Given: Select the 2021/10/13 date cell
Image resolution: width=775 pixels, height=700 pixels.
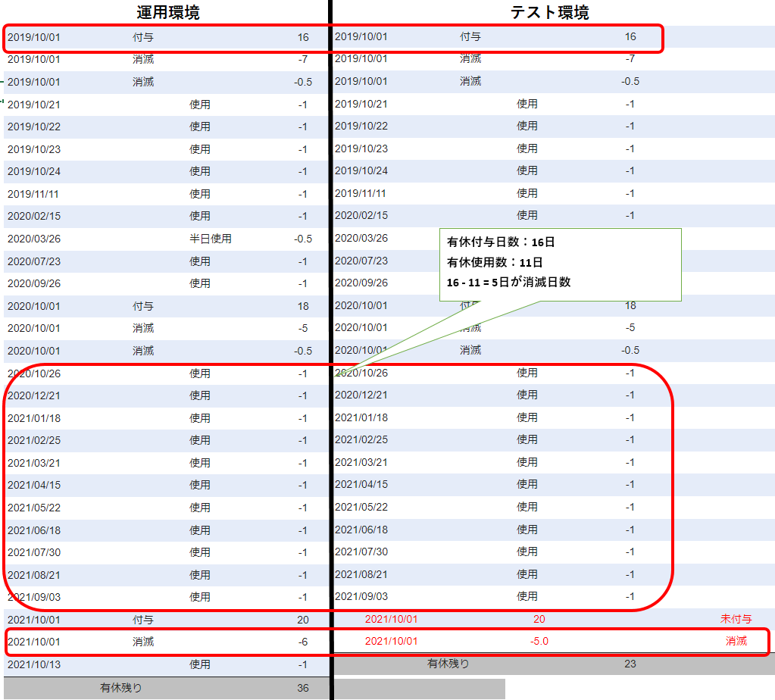Looking at the screenshot, I should coord(33,664).
